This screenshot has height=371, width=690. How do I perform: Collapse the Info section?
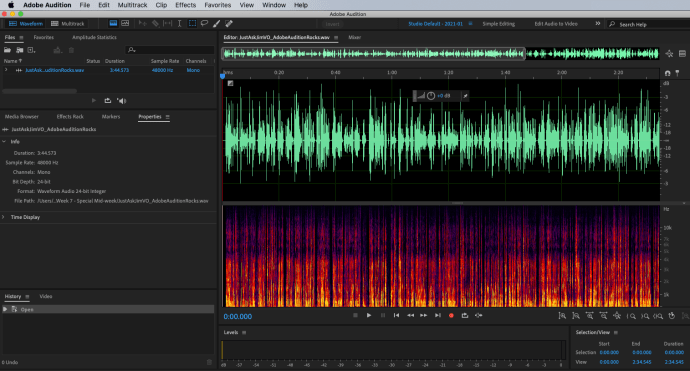pos(4,142)
